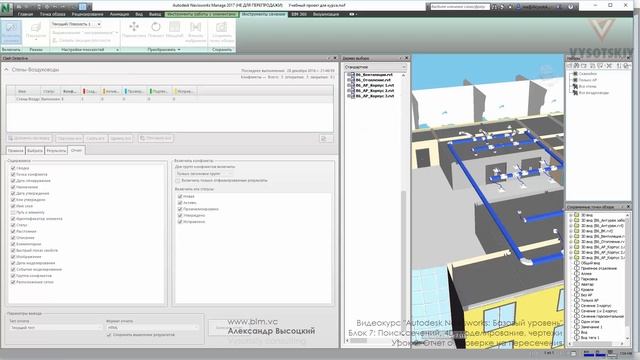Click the Все воздуховоды search set icon
The height and width of the screenshot is (360, 640).
tap(575, 93)
